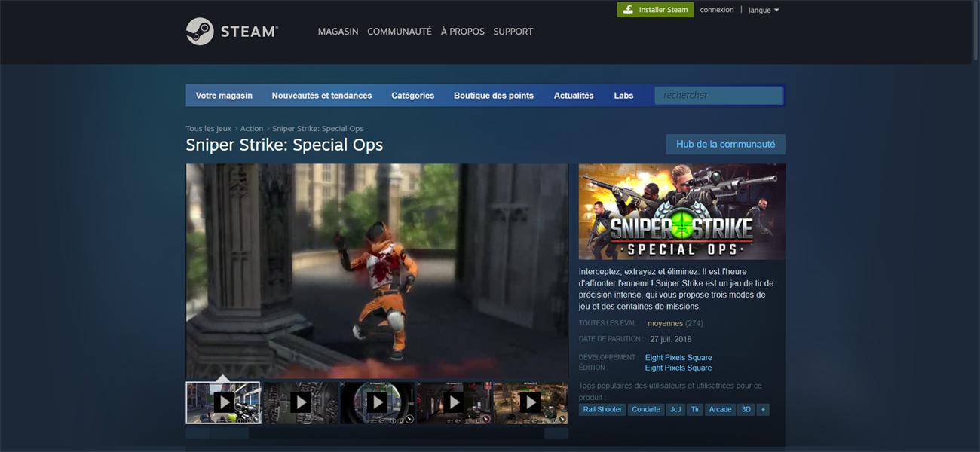Open the SUPPORT menu

(x=513, y=32)
